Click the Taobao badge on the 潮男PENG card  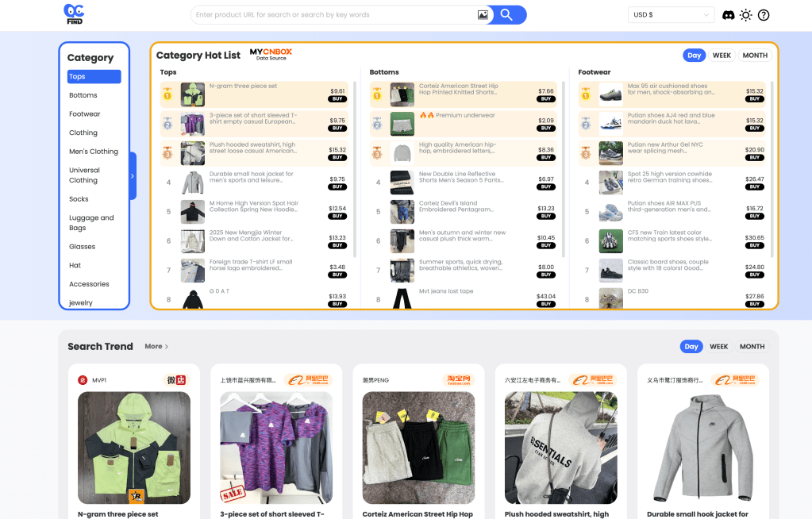[457, 380]
